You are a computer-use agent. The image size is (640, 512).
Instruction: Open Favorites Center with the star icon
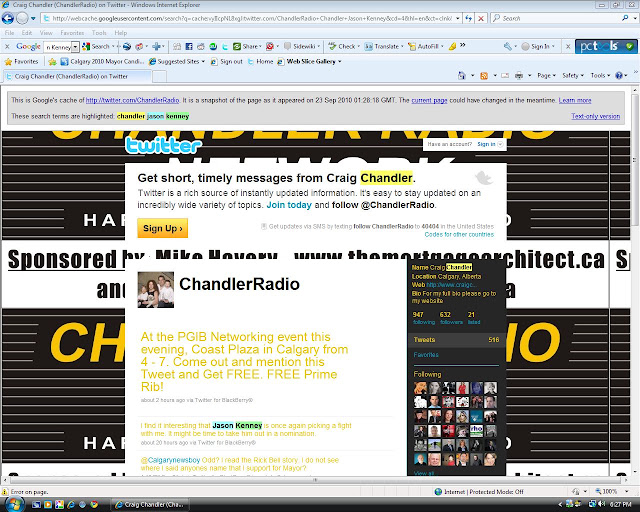tap(8, 62)
